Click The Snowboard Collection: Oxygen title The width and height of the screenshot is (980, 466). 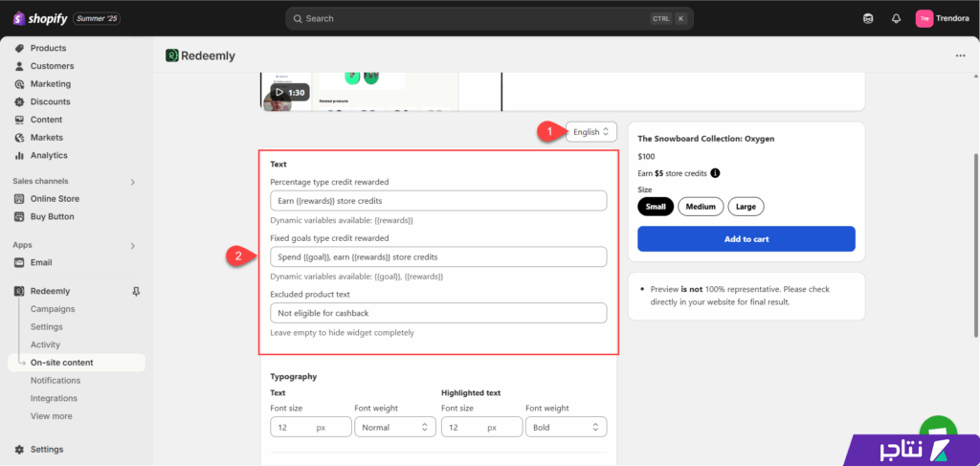[x=705, y=139]
